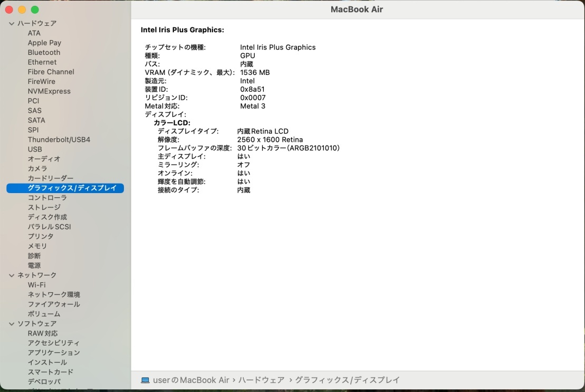Click the Metal 3 value

point(253,106)
